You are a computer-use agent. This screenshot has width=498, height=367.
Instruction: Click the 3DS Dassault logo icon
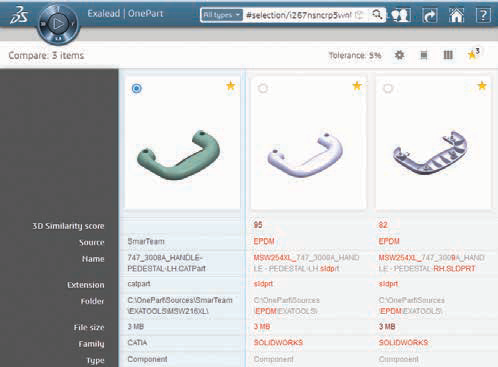pyautogui.click(x=19, y=16)
